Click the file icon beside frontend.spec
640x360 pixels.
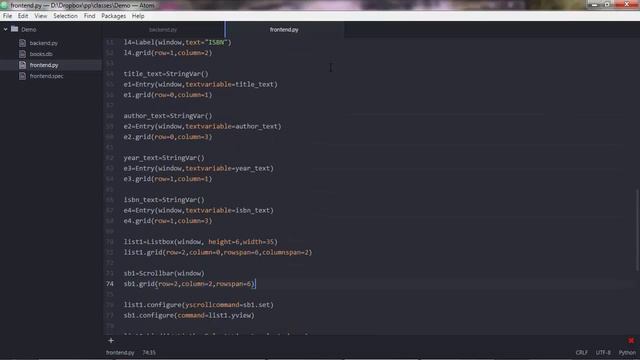[22, 76]
